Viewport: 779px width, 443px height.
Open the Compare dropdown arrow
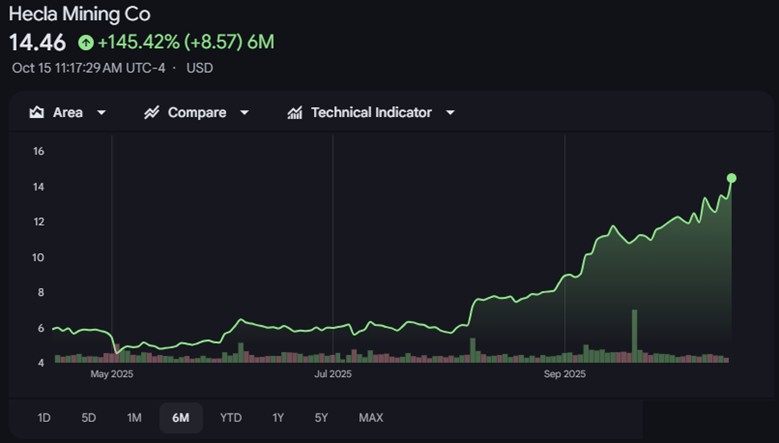click(x=245, y=113)
